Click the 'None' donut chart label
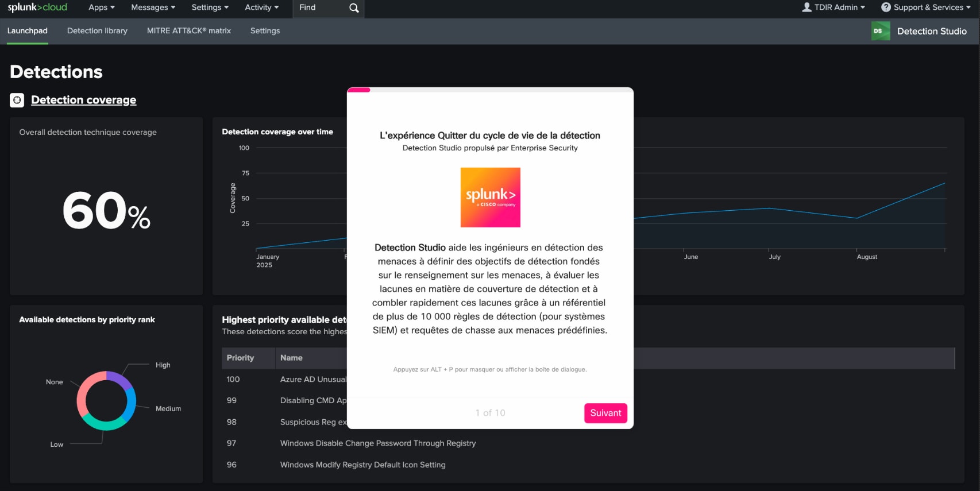 [55, 382]
